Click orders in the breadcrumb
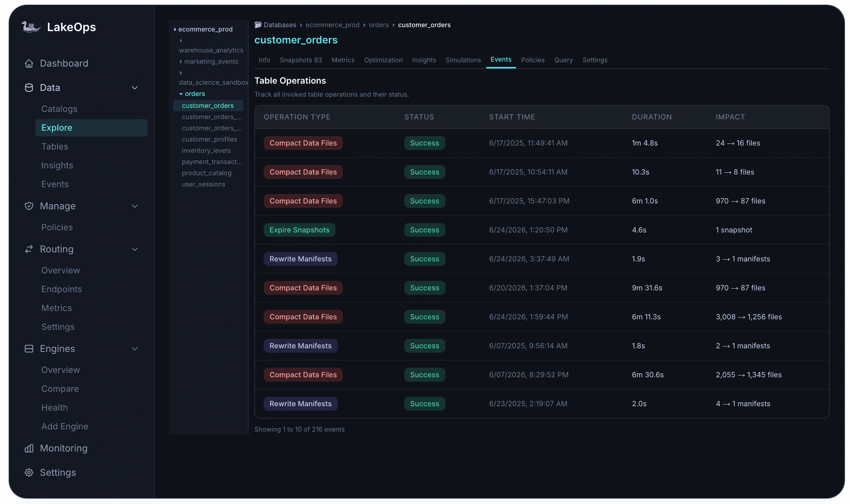This screenshot has height=504, width=850. [379, 25]
